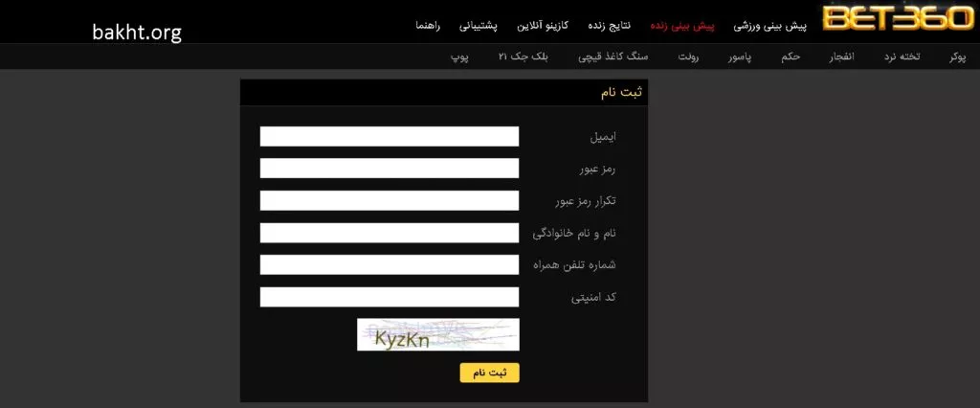
Task: Click the تکرار رمز عبور field
Action: 389,201
